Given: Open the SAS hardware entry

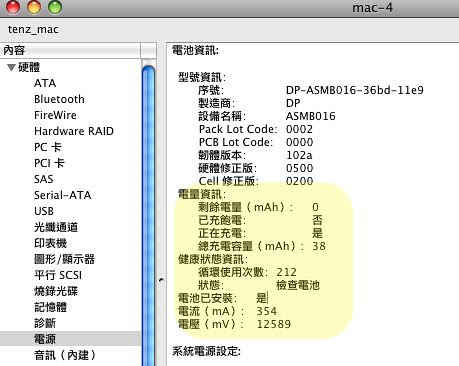Looking at the screenshot, I should point(44,179).
